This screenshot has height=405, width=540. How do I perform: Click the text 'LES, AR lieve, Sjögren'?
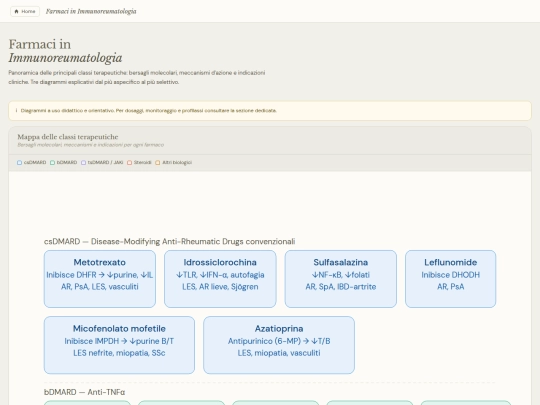pyautogui.click(x=220, y=287)
